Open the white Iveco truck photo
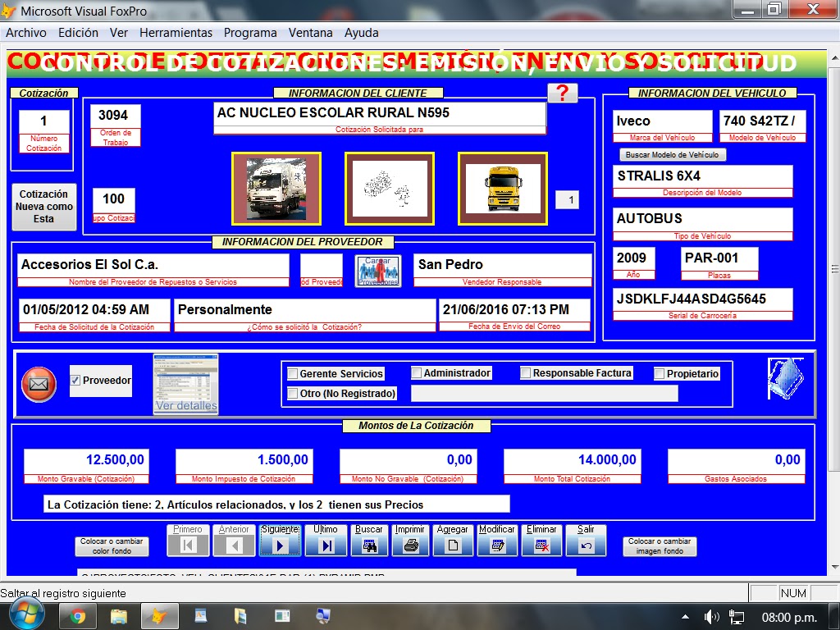This screenshot has height=630, width=840. coord(276,189)
